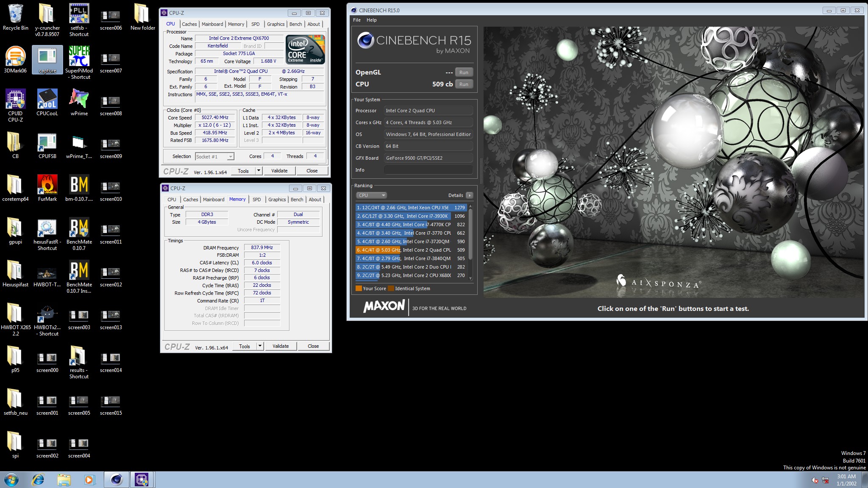The height and width of the screenshot is (488, 868).
Task: Open the BenchMate 0.10.7 icon
Action: click(79, 234)
